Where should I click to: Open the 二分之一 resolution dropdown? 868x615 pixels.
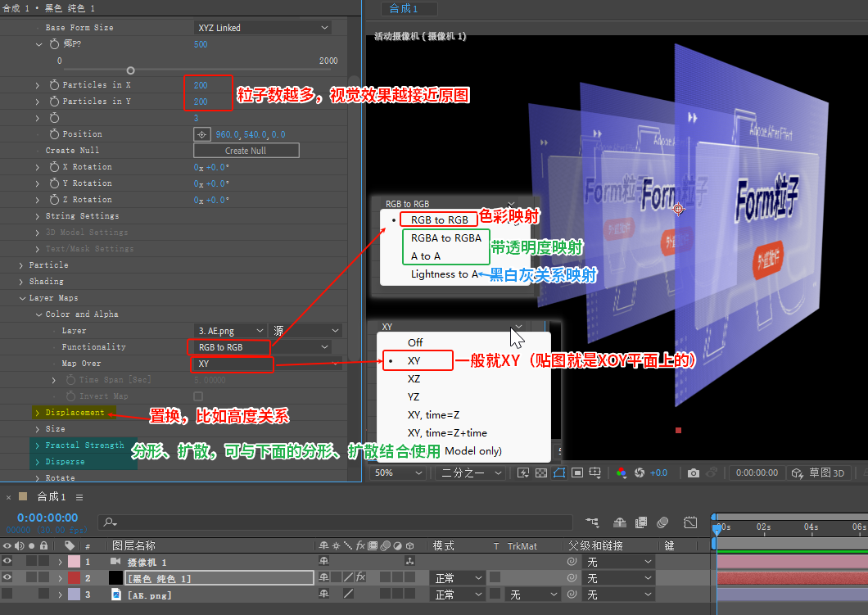point(471,473)
